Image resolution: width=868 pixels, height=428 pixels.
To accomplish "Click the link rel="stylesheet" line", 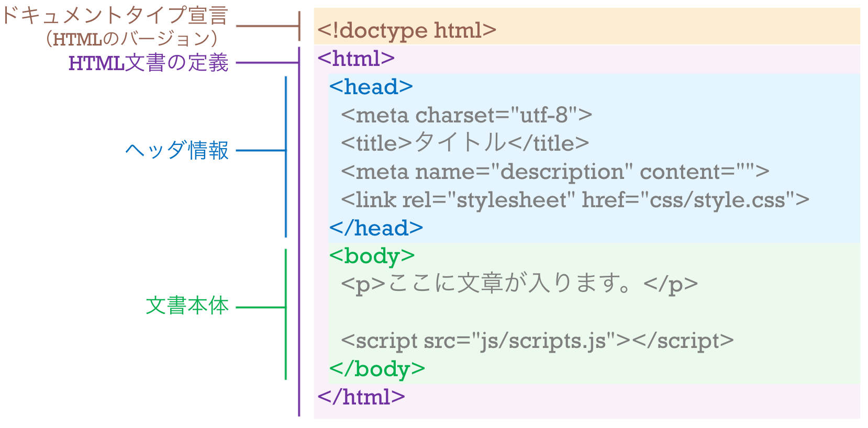I will 574,200.
